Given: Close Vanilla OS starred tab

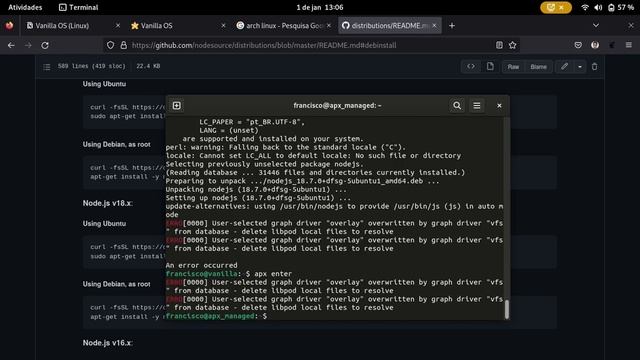Looking at the screenshot, I should coord(223,26).
